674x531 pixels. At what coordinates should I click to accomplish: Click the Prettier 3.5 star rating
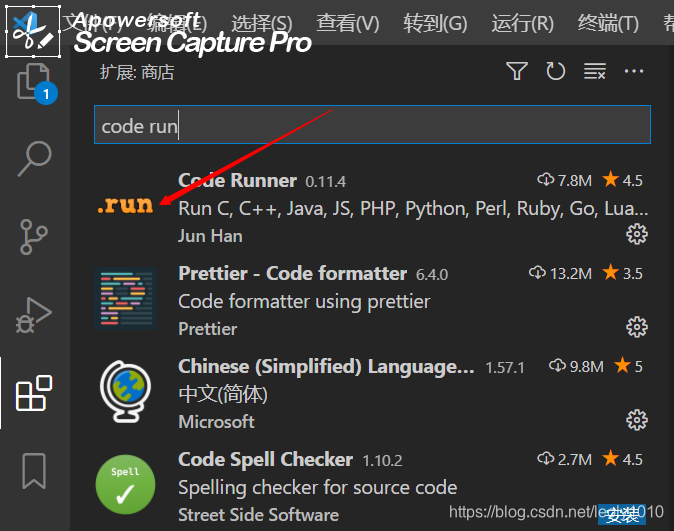[x=622, y=273]
